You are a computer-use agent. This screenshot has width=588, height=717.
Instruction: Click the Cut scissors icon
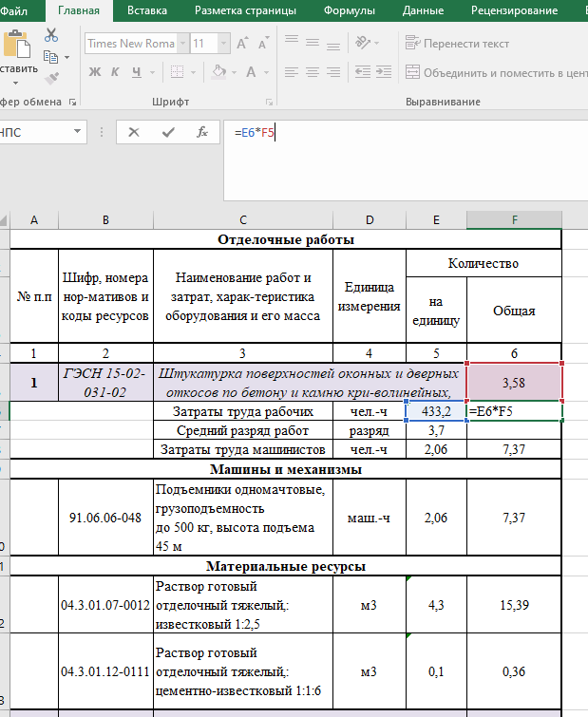[x=51, y=35]
